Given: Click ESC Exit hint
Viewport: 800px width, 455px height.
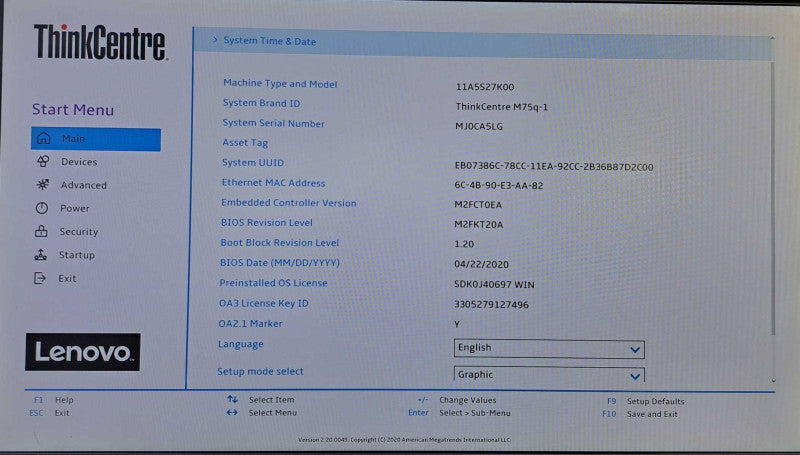Looking at the screenshot, I should coord(49,413).
